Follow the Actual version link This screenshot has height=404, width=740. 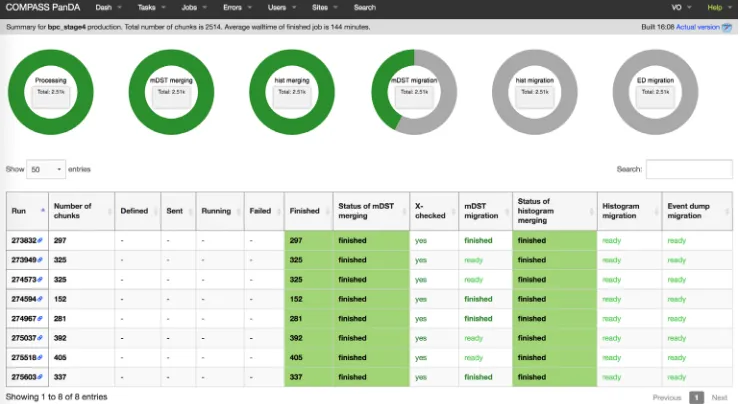tap(698, 27)
